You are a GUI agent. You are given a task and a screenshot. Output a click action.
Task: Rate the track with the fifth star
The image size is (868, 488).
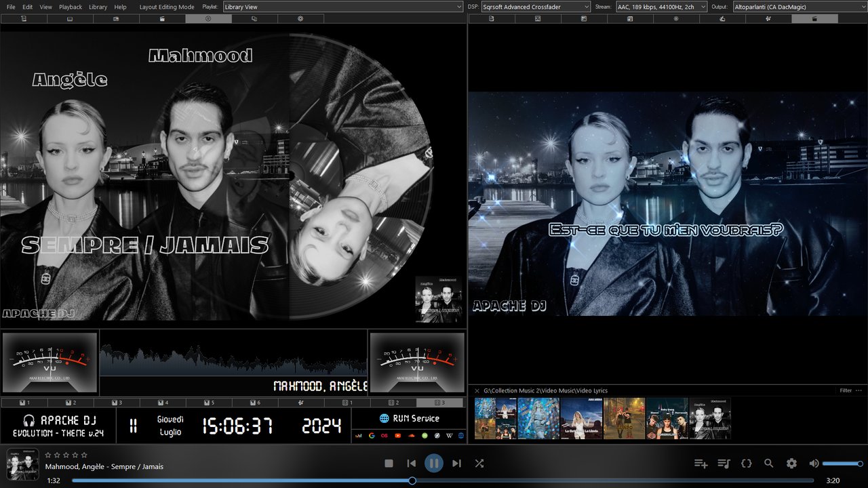click(x=85, y=455)
